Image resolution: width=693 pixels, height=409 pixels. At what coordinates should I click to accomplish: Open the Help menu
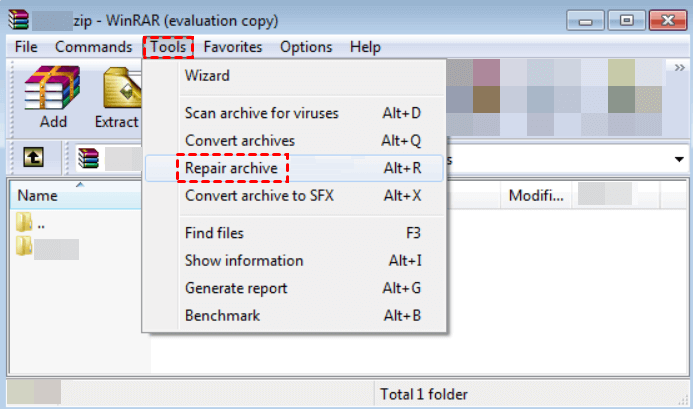(x=366, y=47)
